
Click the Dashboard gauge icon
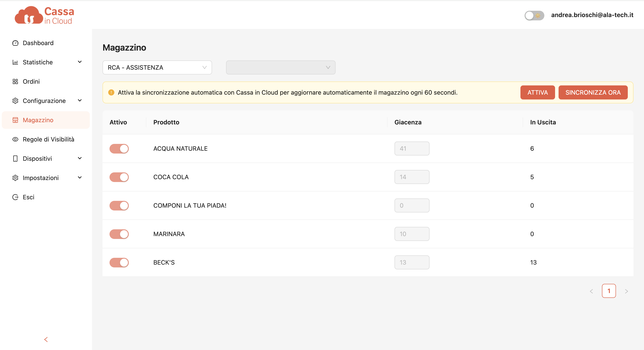point(15,43)
